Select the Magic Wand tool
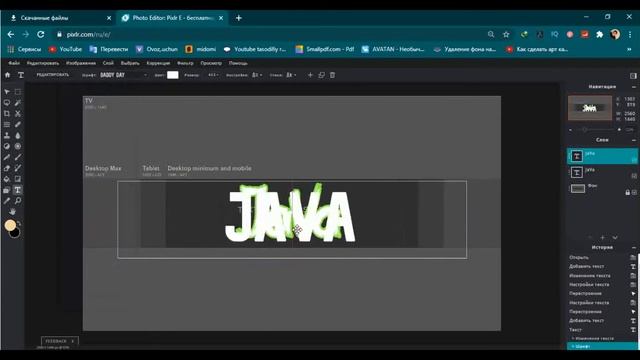This screenshot has width=640, height=360. tap(18, 103)
